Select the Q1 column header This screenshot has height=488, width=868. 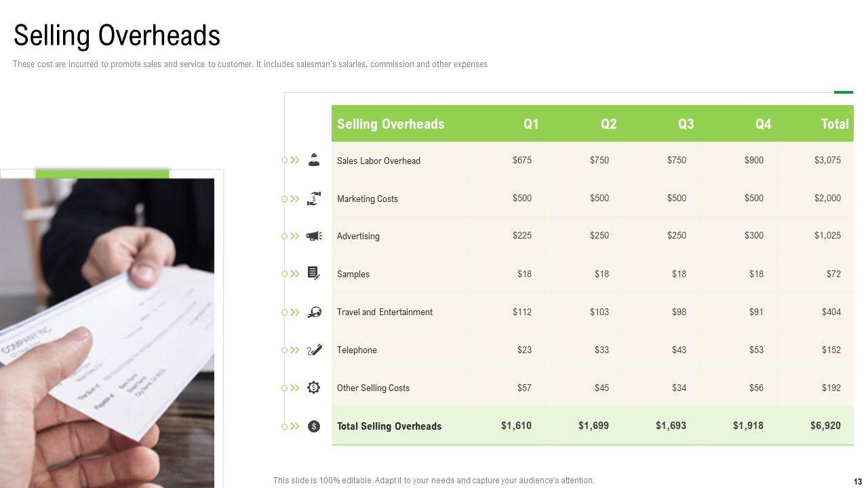531,124
